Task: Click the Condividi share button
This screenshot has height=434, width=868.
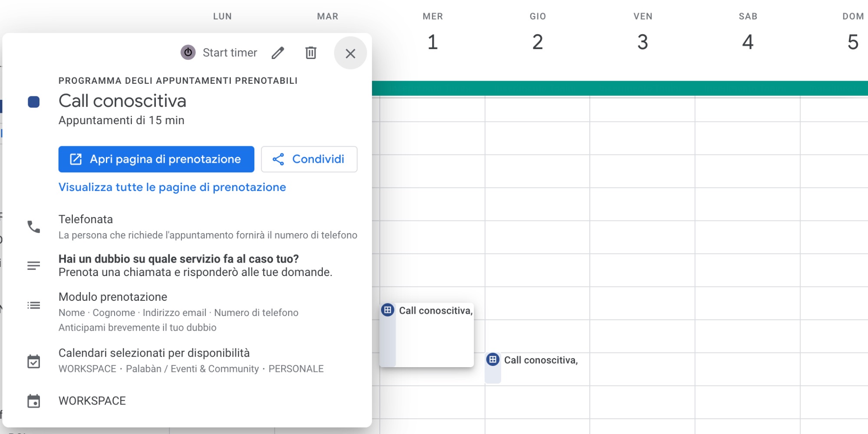Action: pos(309,159)
